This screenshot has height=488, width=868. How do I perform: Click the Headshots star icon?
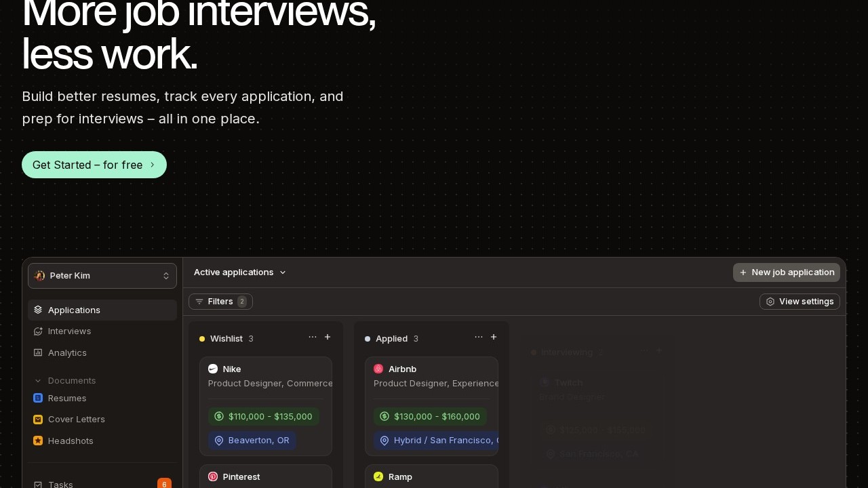point(38,441)
